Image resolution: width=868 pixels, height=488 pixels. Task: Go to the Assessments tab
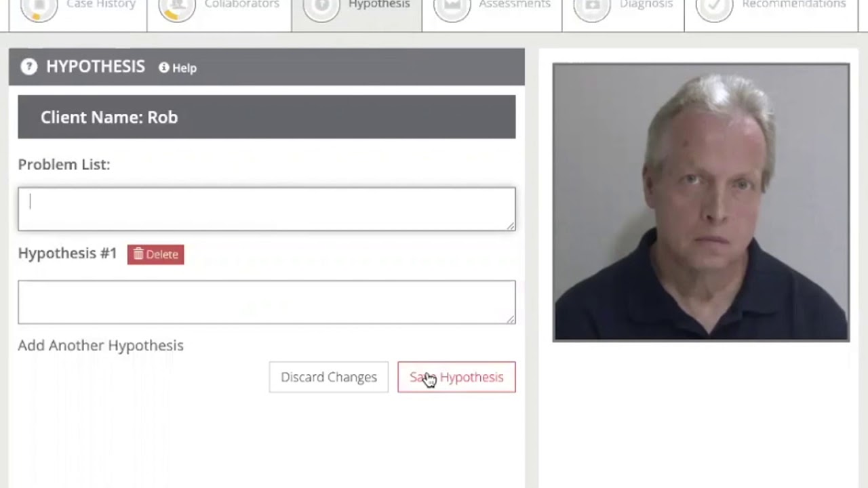[x=492, y=15]
